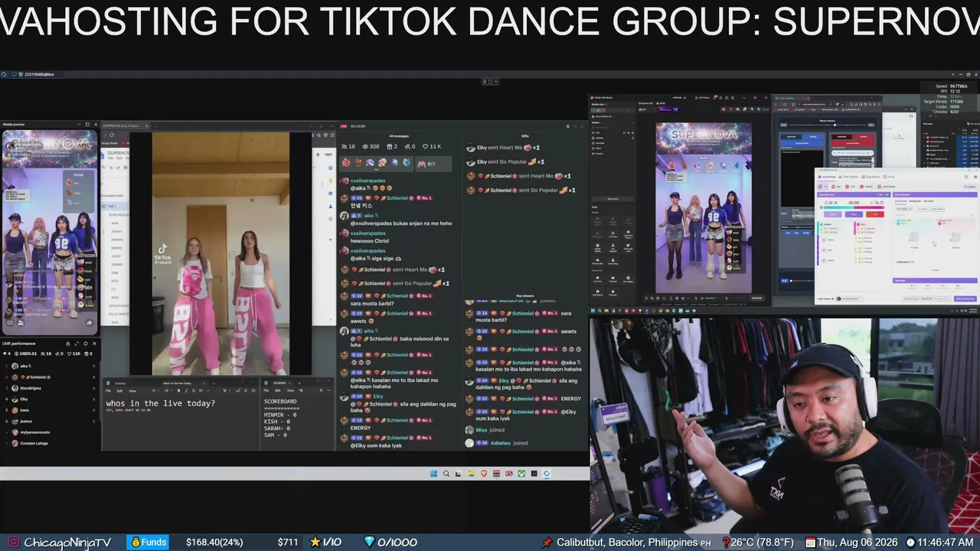This screenshot has height=551, width=980.
Task: Click 'KISH - 0' line in SCOREBOARD
Action: [x=277, y=422]
